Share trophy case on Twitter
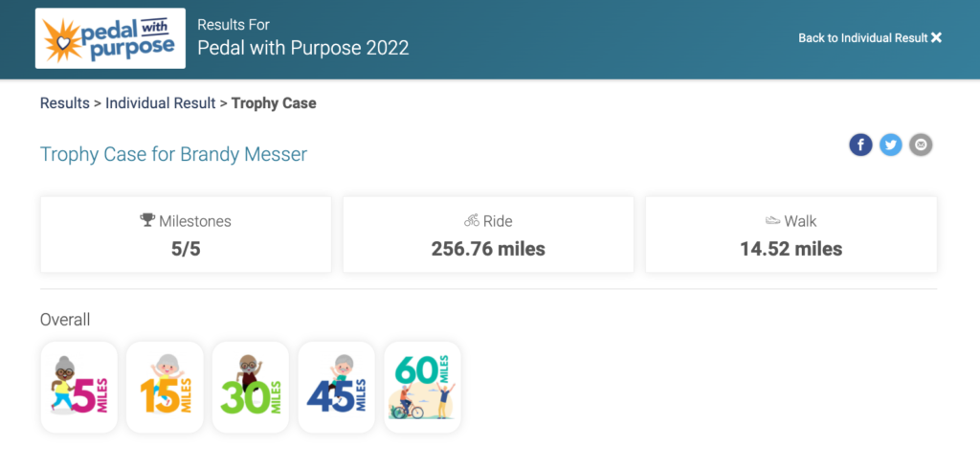The height and width of the screenshot is (469, 980). click(x=891, y=145)
